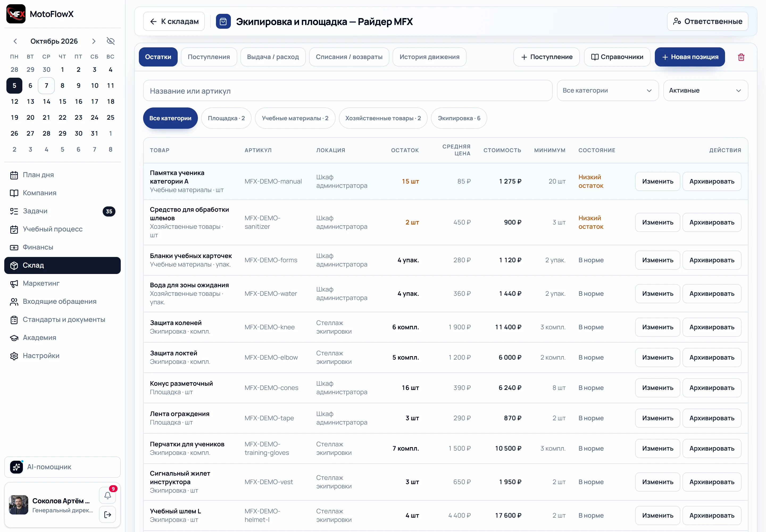The height and width of the screenshot is (532, 766).
Task: Switch to the Выдача / расход tab
Action: click(273, 57)
